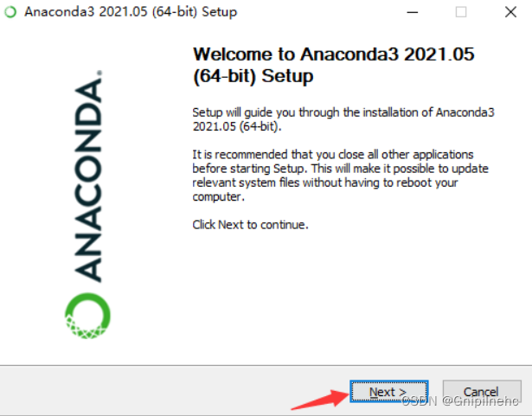Click the word 'Setup' in the heading
The height and width of the screenshot is (416, 532).
[287, 76]
